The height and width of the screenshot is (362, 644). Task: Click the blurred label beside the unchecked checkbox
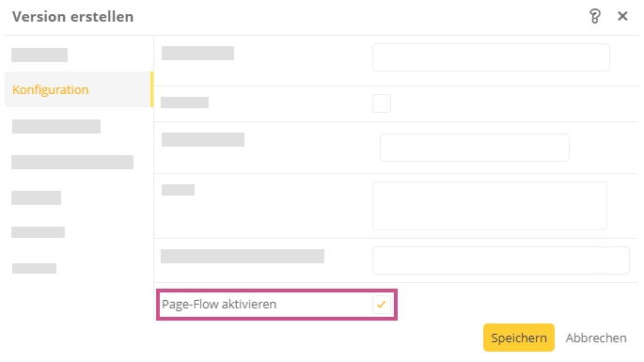[x=185, y=102]
